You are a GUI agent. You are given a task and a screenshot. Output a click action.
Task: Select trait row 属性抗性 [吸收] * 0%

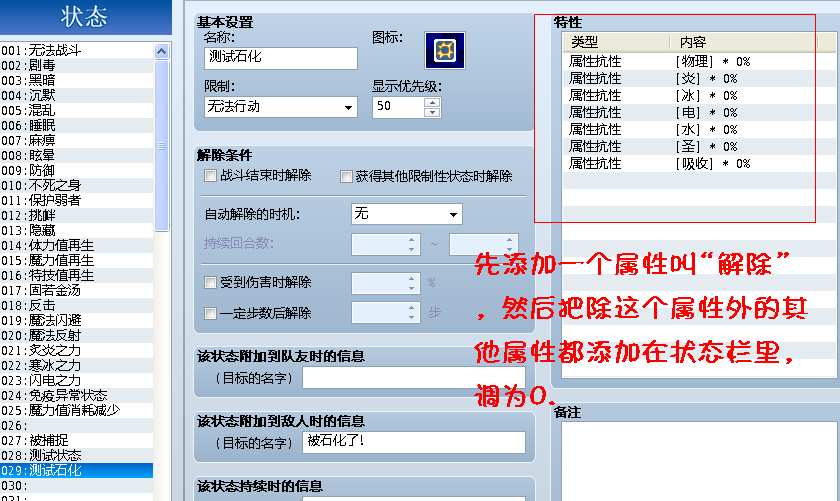pos(699,164)
